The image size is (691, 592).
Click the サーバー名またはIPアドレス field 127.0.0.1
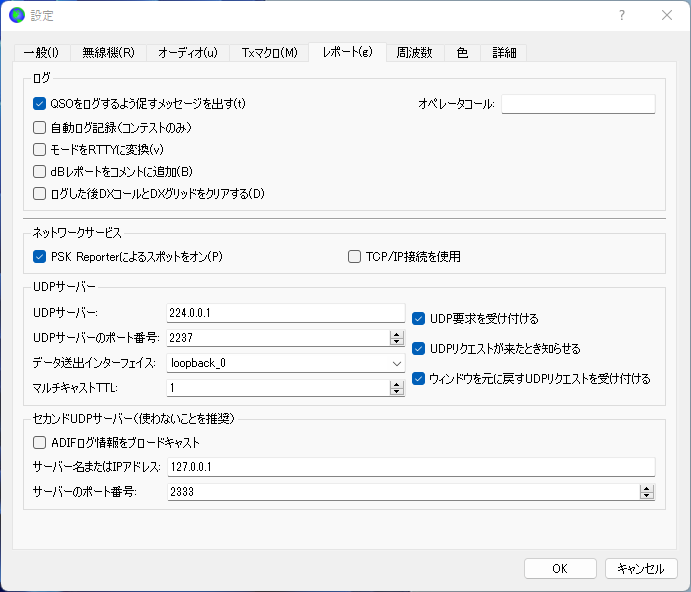[411, 467]
